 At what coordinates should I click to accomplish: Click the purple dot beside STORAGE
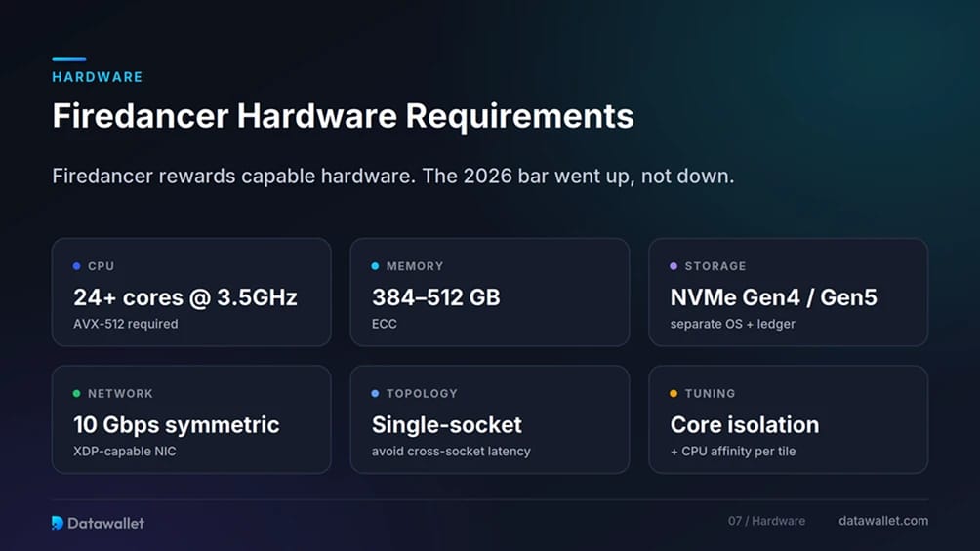point(674,266)
